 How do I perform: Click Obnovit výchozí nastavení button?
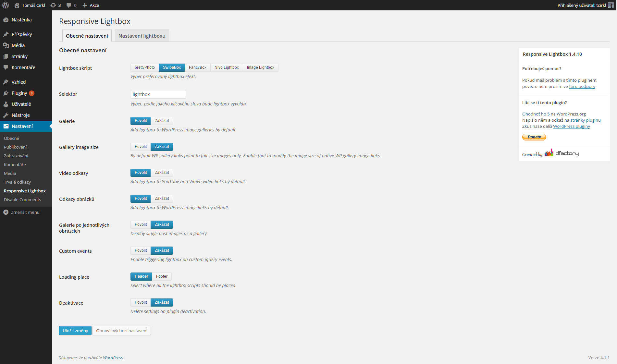(x=122, y=331)
